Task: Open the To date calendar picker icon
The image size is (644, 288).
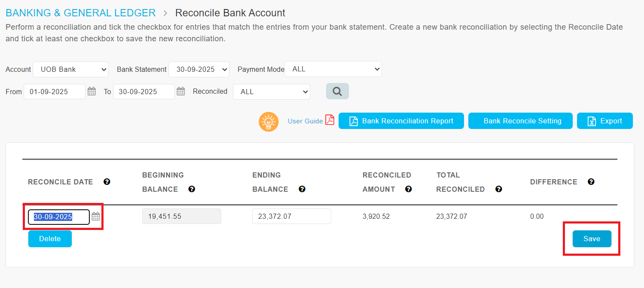Action: [x=181, y=91]
